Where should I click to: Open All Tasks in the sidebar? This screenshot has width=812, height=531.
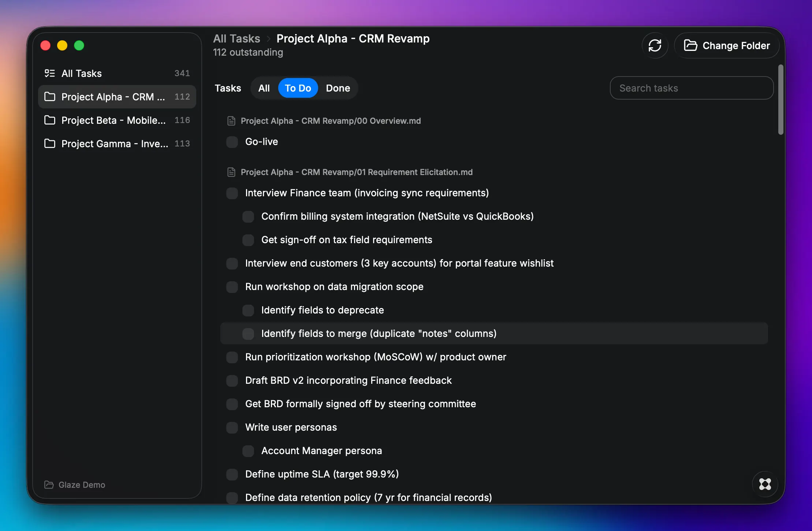pos(117,73)
